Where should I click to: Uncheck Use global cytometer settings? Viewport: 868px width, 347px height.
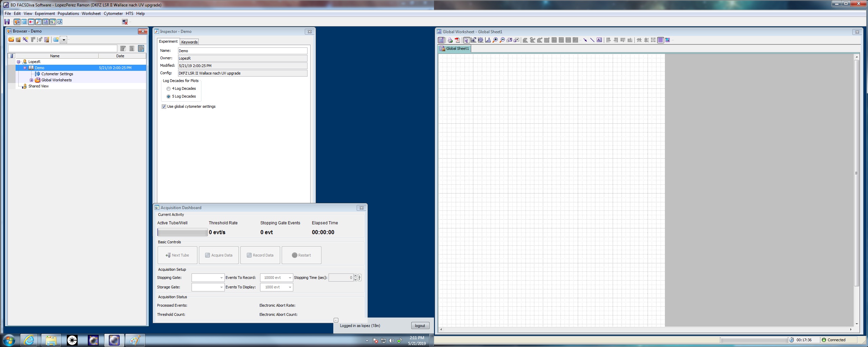[164, 107]
